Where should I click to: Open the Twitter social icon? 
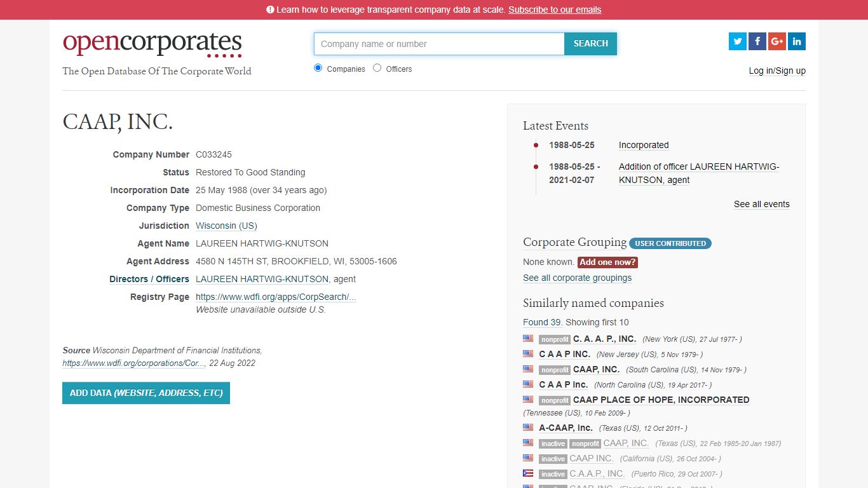tap(738, 41)
